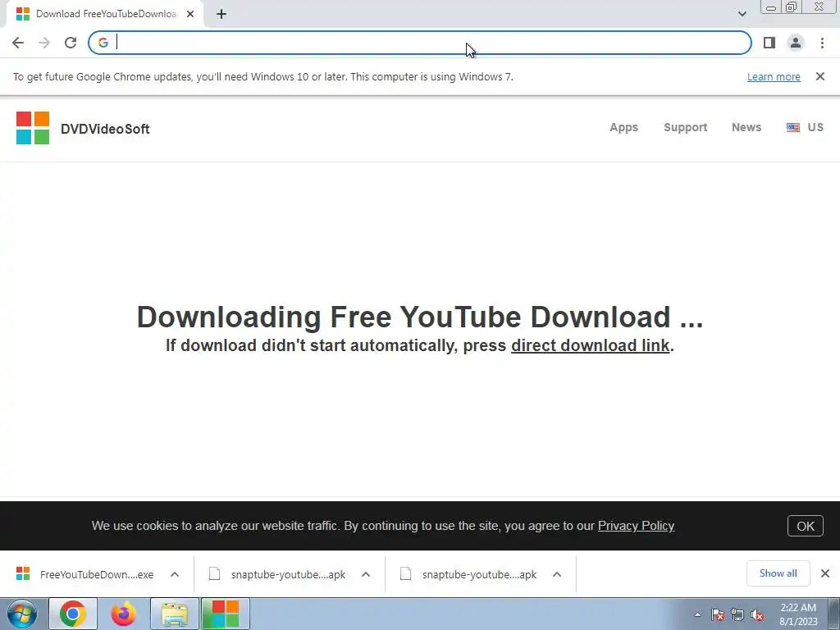Click the US flag icon

[x=793, y=127]
